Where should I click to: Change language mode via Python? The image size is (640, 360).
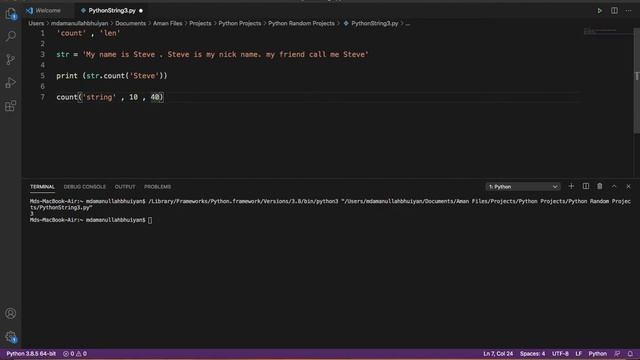598,354
